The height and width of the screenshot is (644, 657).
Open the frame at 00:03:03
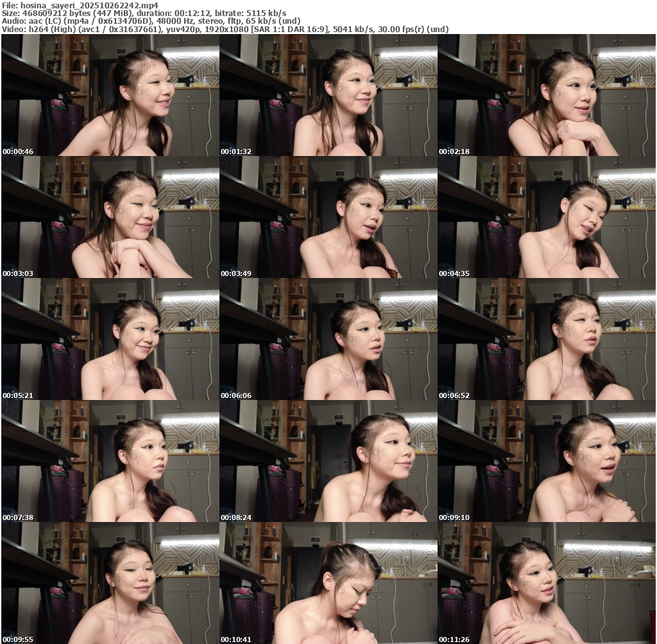110,217
